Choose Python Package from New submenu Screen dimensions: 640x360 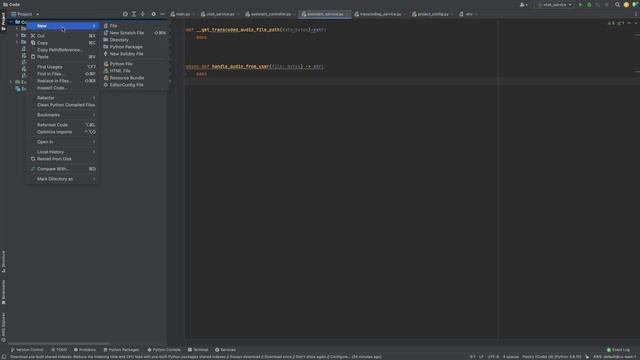[x=135, y=47]
